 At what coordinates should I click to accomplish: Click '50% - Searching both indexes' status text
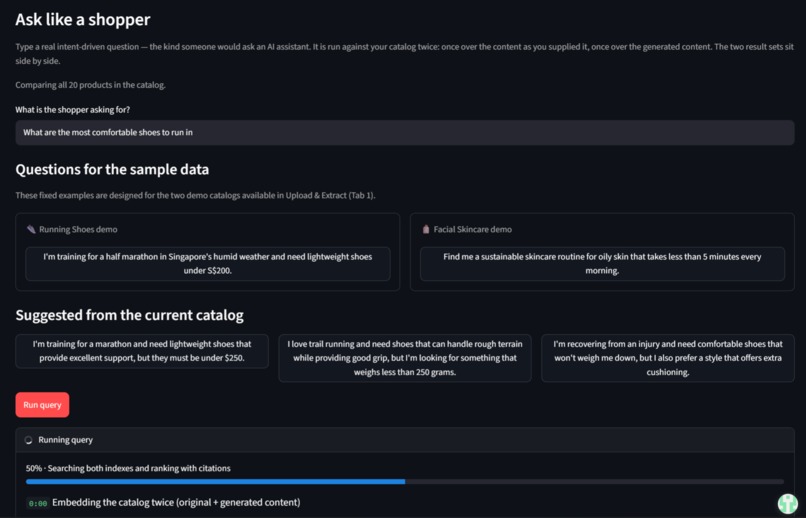pos(128,468)
